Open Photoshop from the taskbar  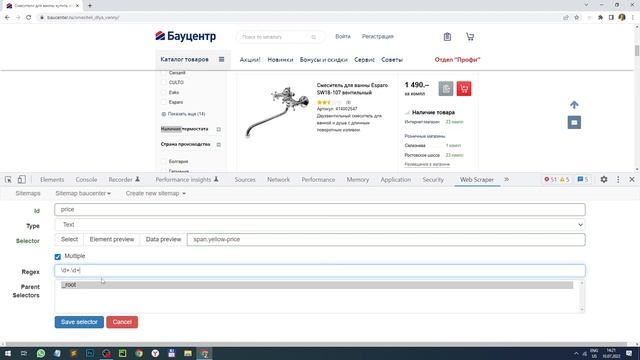pos(90,353)
